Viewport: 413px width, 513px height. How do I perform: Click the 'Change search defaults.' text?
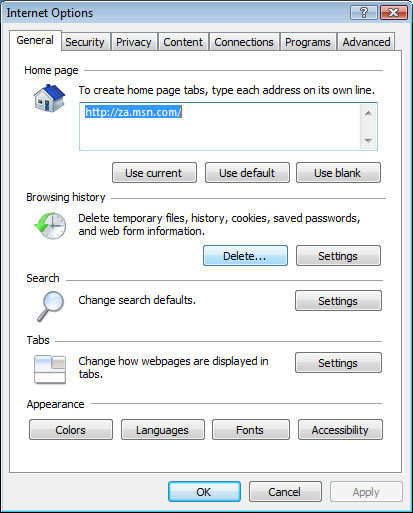[x=137, y=300]
